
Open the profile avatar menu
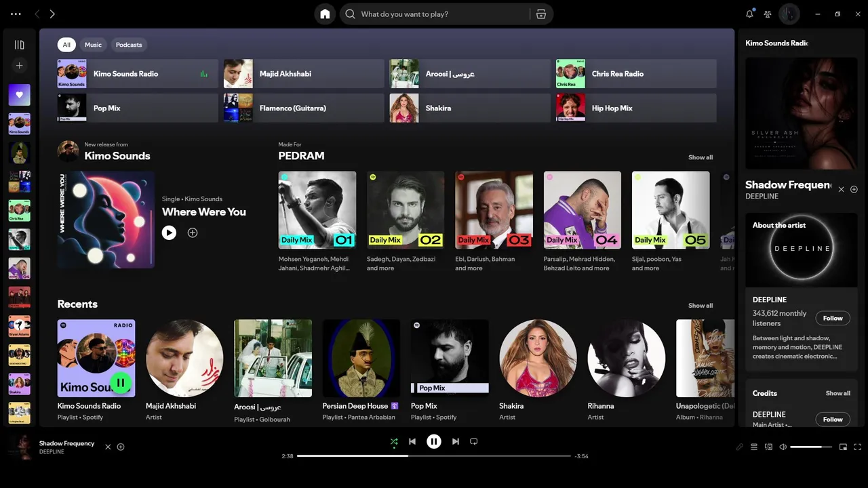(789, 14)
